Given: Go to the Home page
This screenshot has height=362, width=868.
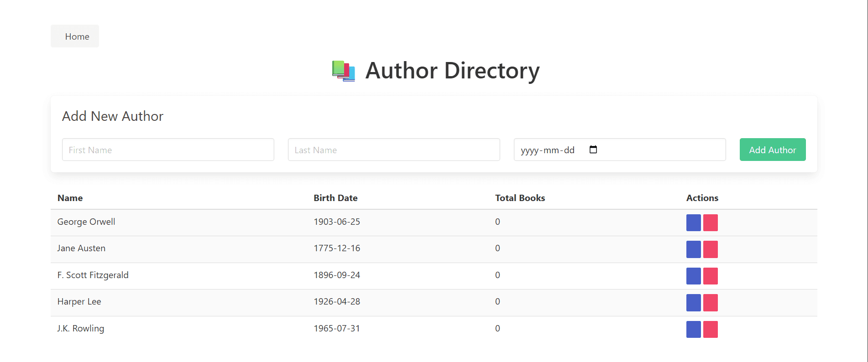Looking at the screenshot, I should pyautogui.click(x=75, y=36).
